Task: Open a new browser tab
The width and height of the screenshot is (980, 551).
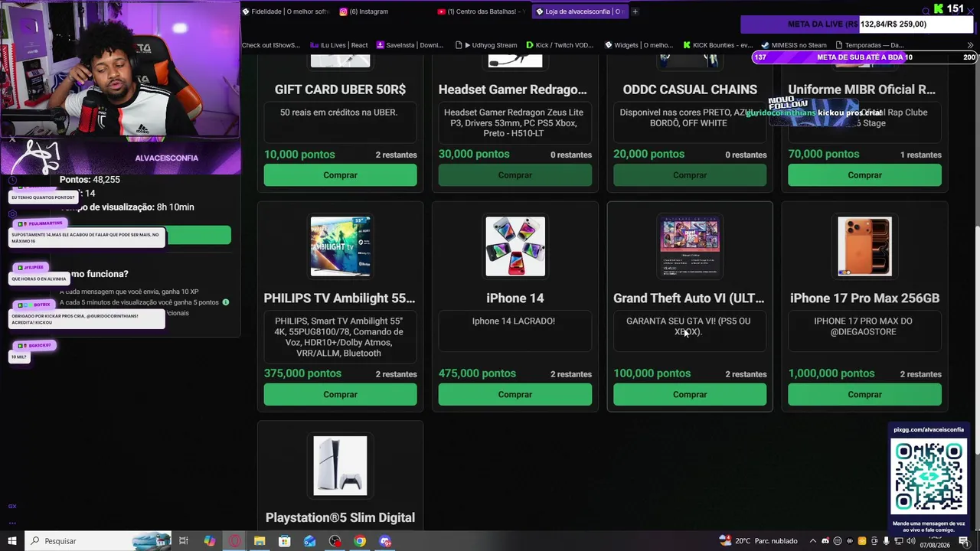Action: [635, 11]
